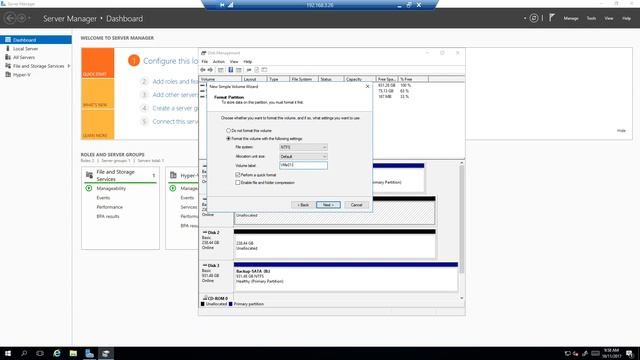Click Next in the volume wizard

pos(328,204)
